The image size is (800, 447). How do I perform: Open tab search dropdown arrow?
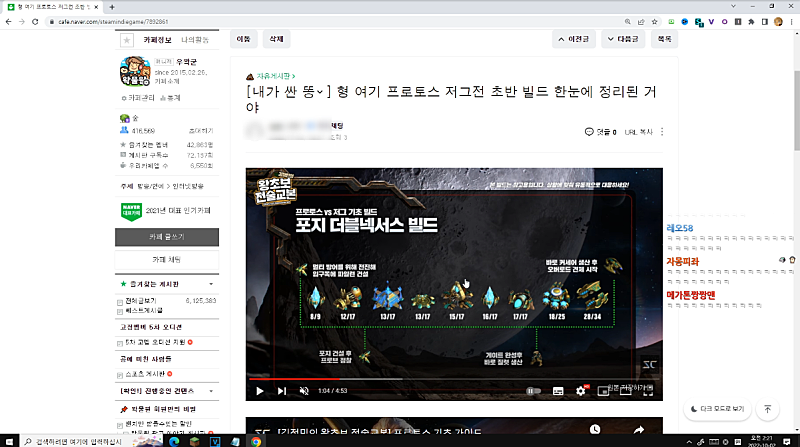(733, 6)
